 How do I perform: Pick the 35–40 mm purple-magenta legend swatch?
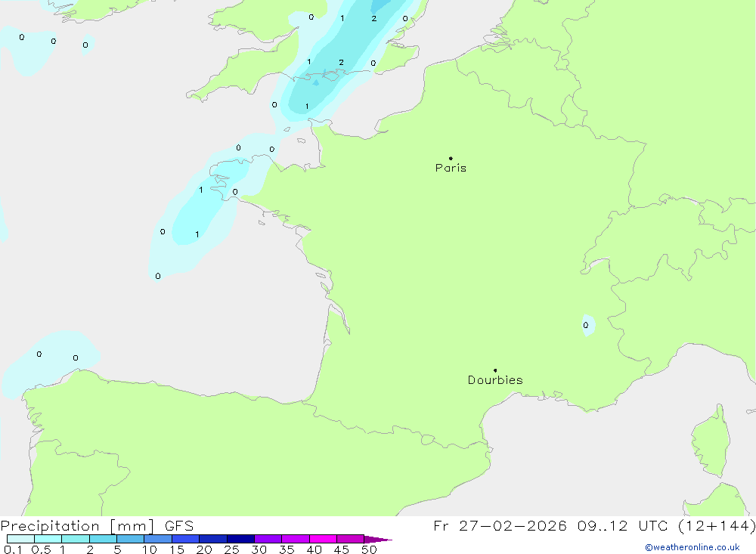coord(296,539)
